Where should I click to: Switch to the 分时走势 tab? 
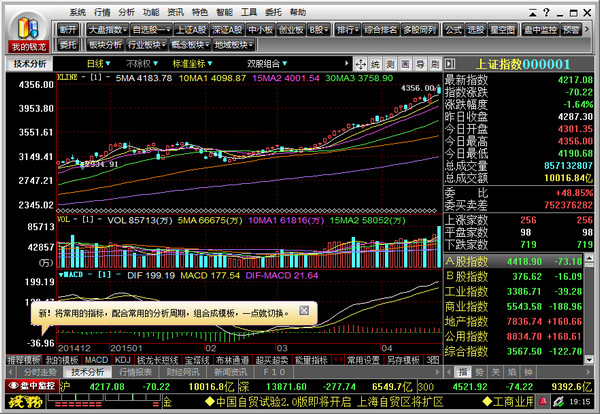pyautogui.click(x=40, y=372)
